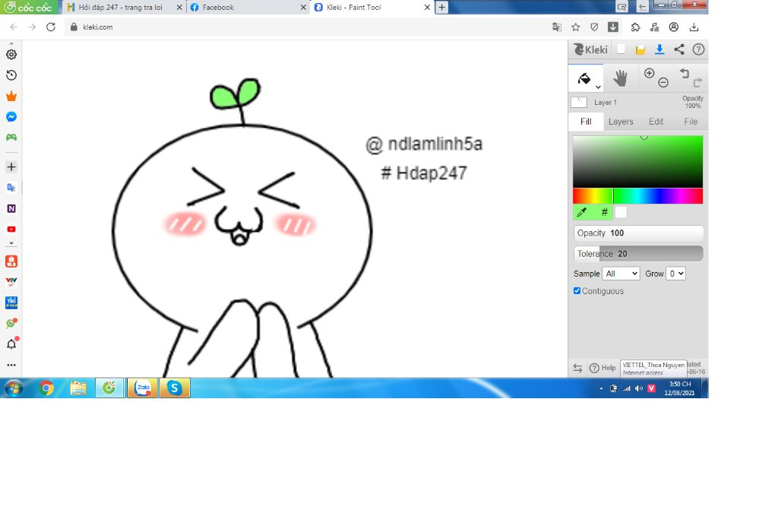Adjust the rainbow hue slider
This screenshot has width=778, height=532.
[x=637, y=196]
